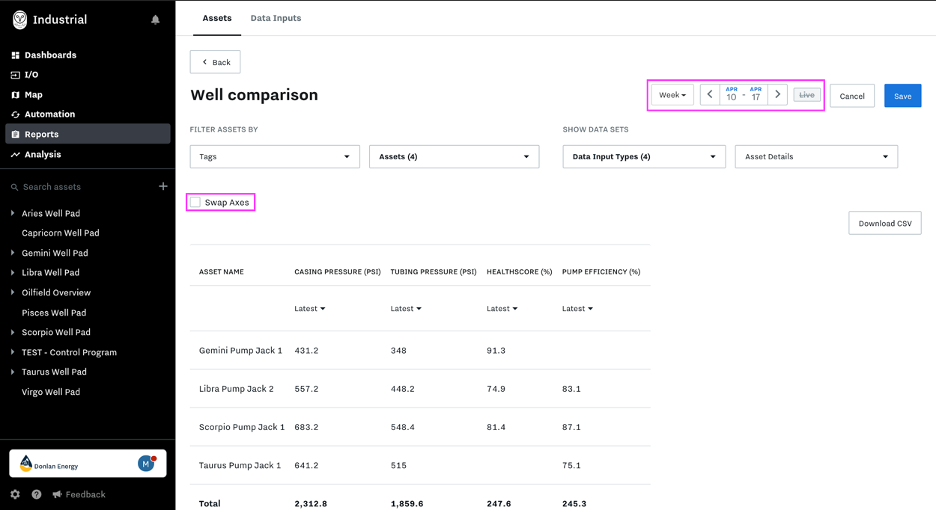Click the Download CSV button
936x510 pixels.
click(885, 223)
